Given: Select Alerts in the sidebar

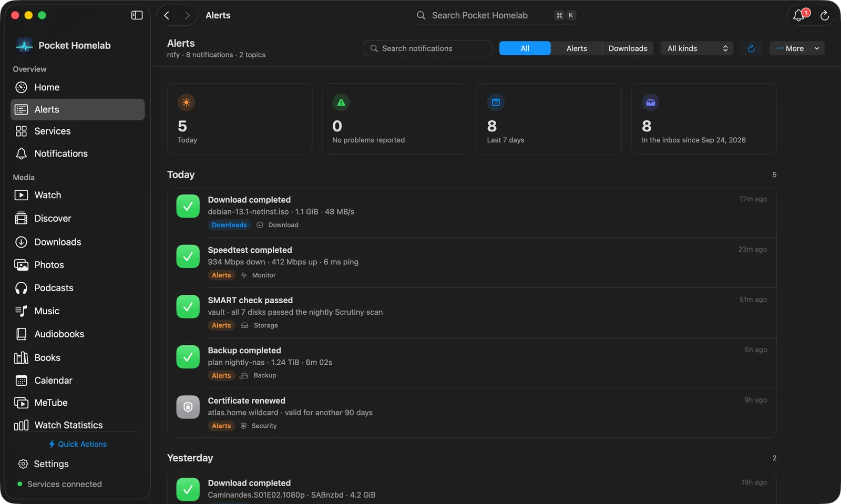Looking at the screenshot, I should 77,109.
